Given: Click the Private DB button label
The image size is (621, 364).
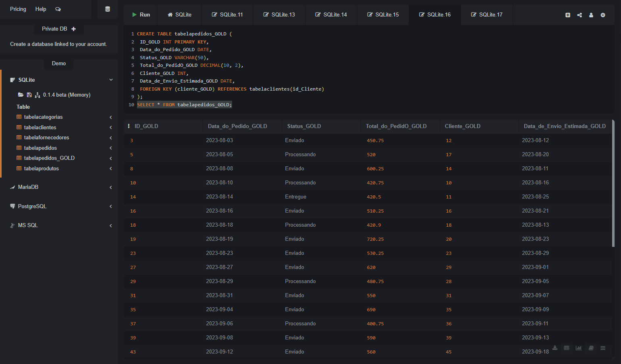Looking at the screenshot, I should 54,29.
